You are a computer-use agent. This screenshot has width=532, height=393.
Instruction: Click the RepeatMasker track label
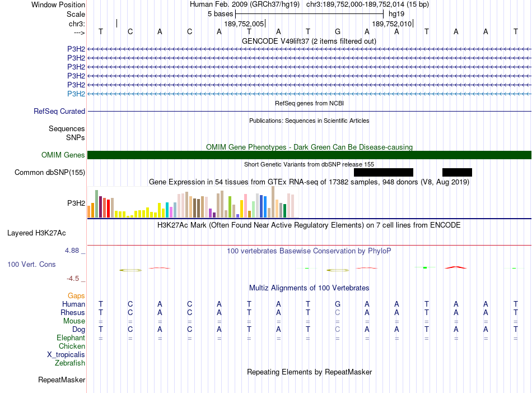pos(62,380)
